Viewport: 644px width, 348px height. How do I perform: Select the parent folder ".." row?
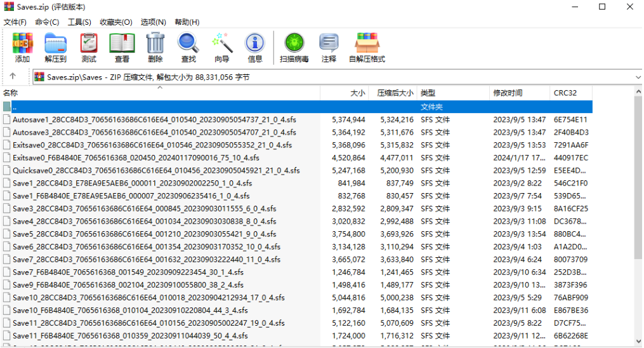(190, 107)
